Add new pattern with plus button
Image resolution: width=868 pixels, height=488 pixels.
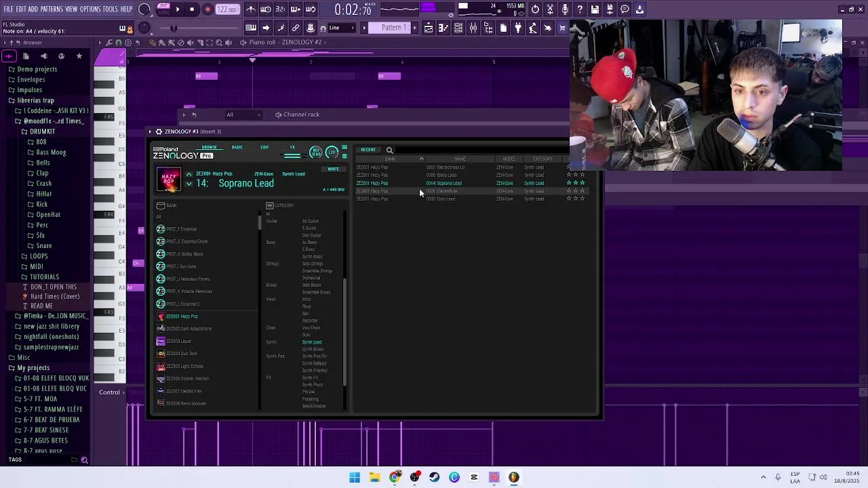click(415, 28)
